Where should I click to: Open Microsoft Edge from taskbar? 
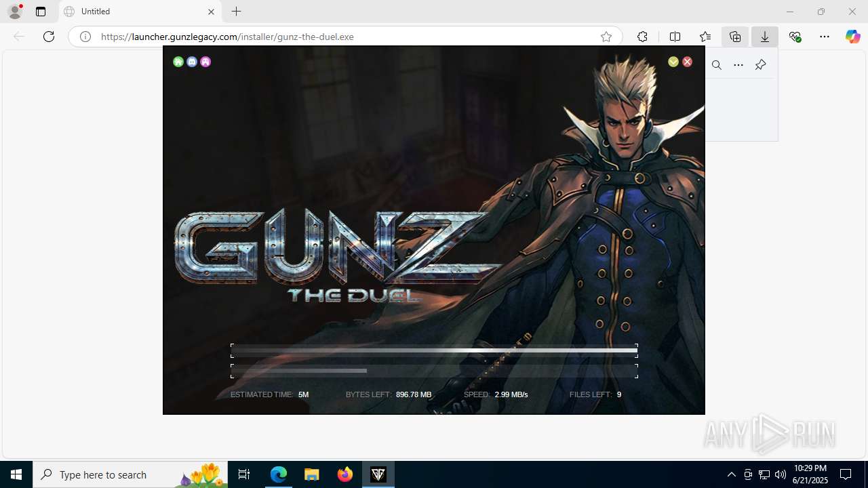tap(279, 474)
